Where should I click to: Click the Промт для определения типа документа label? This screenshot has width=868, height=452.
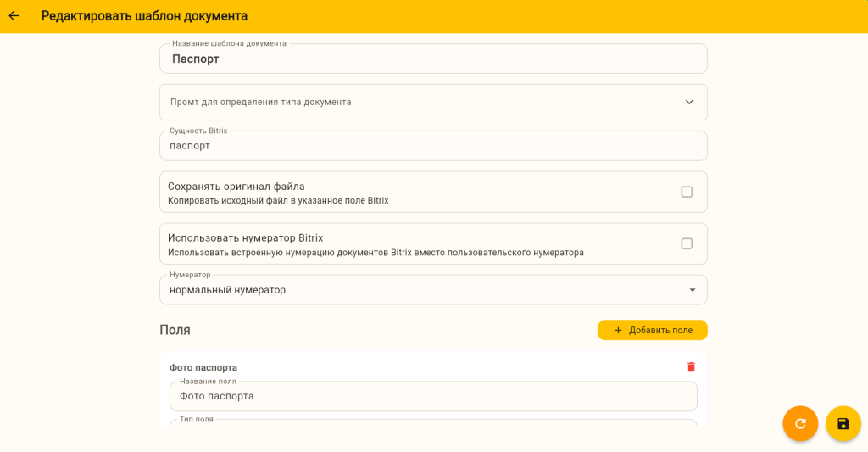(x=261, y=103)
